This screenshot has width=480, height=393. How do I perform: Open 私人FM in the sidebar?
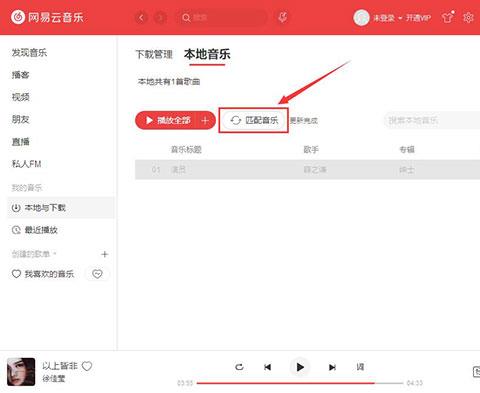tap(26, 164)
